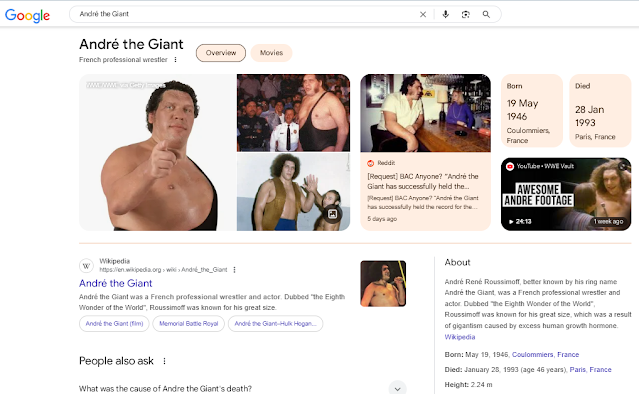The height and width of the screenshot is (394, 639).
Task: Click the André the Giant (film) chip
Action: [114, 324]
